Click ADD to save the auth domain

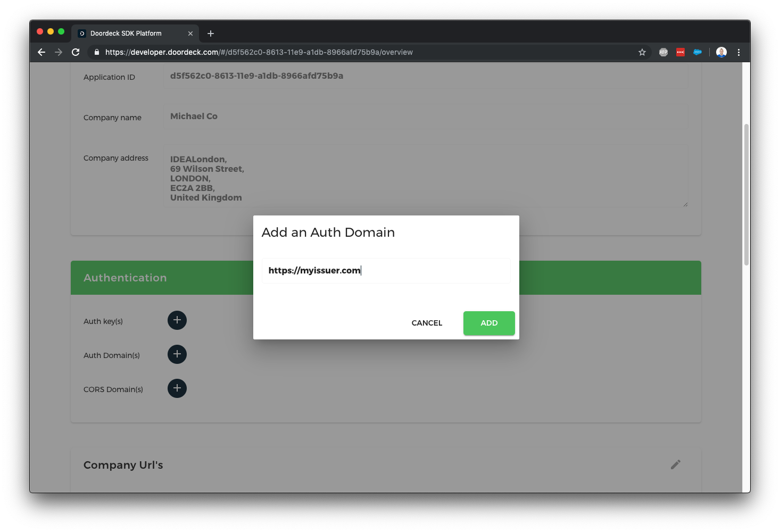pyautogui.click(x=488, y=323)
